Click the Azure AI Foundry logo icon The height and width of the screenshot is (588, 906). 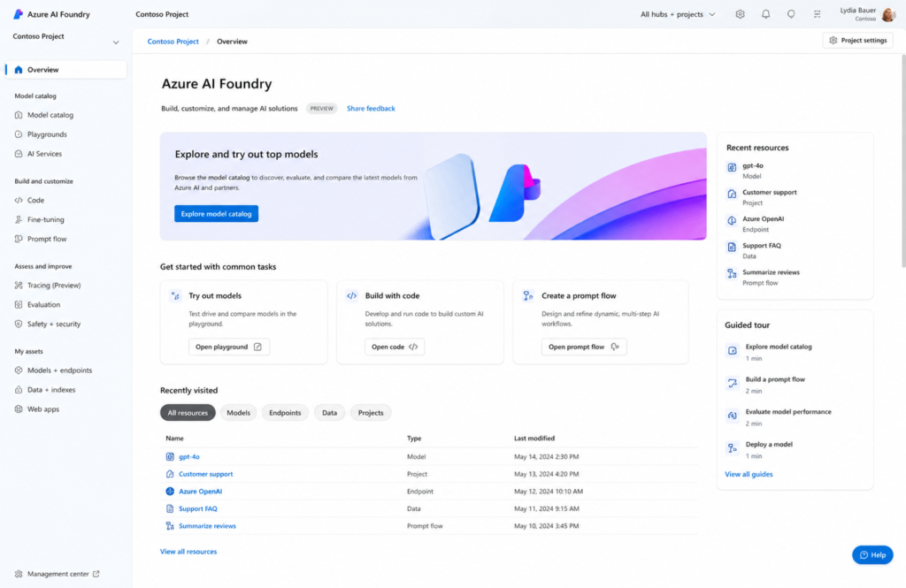(x=18, y=14)
